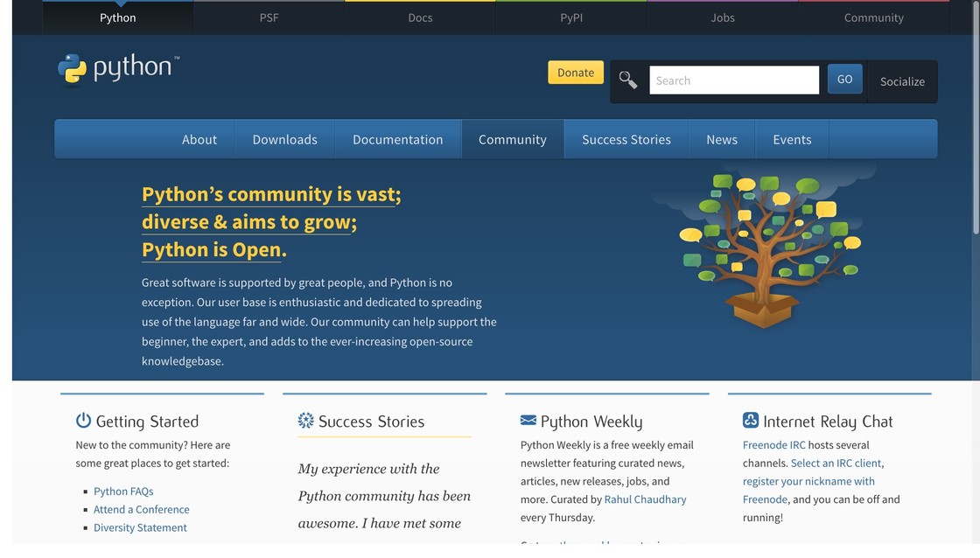Expand the Documentation navigation menu

tap(397, 140)
